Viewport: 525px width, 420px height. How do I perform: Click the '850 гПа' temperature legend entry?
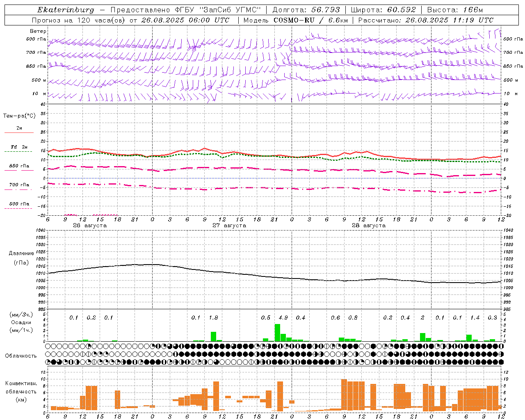19,168
